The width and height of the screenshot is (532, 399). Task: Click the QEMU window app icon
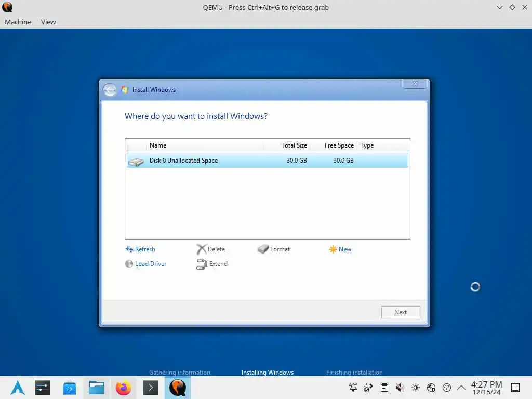pos(7,7)
